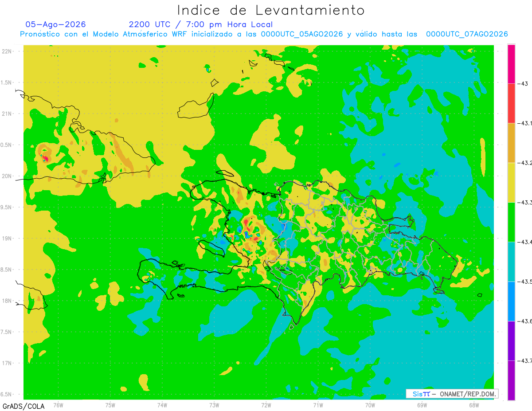532x411 pixels.
Task: Click the orange swatch in the color scale
Action: 511,143
